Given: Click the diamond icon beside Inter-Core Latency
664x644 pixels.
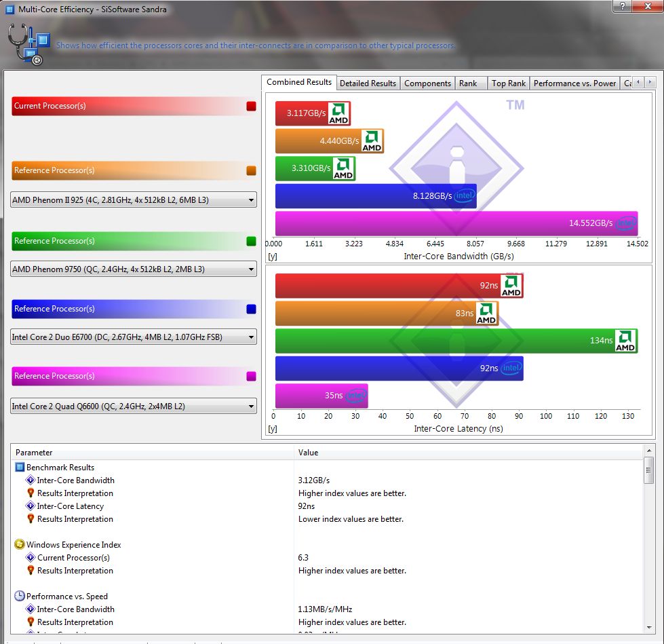Looking at the screenshot, I should pyautogui.click(x=30, y=506).
